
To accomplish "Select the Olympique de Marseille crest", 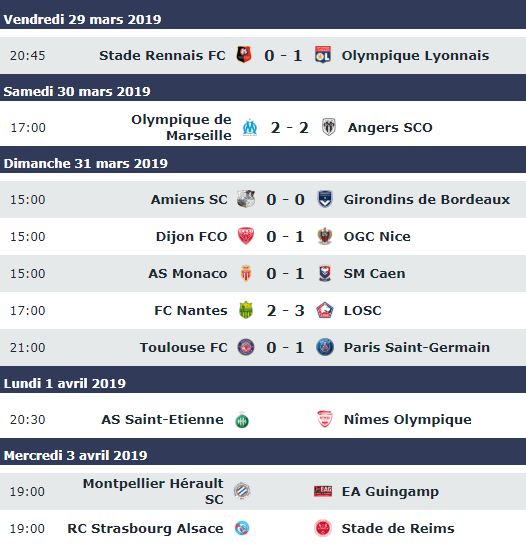I will point(250,127).
